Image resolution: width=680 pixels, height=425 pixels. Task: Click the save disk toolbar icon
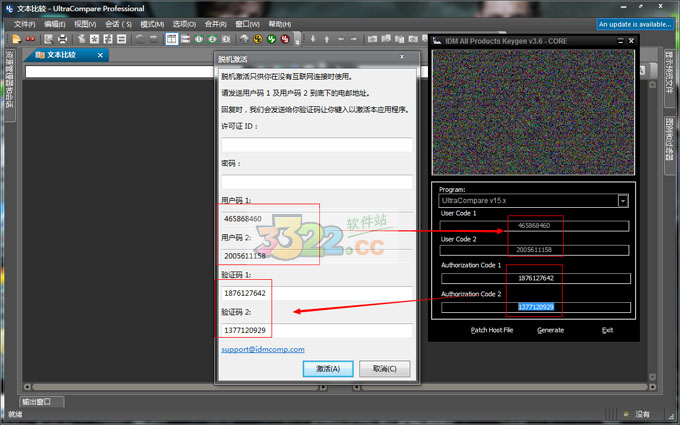pos(48,39)
